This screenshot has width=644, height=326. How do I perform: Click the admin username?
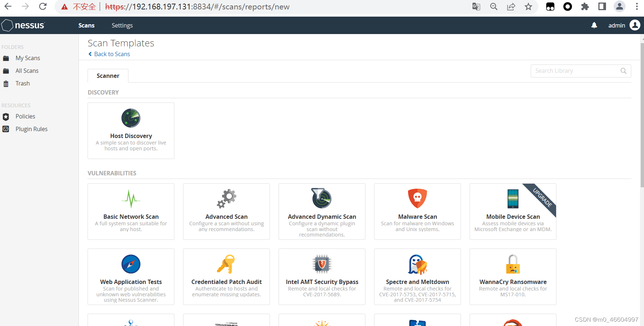(x=617, y=25)
